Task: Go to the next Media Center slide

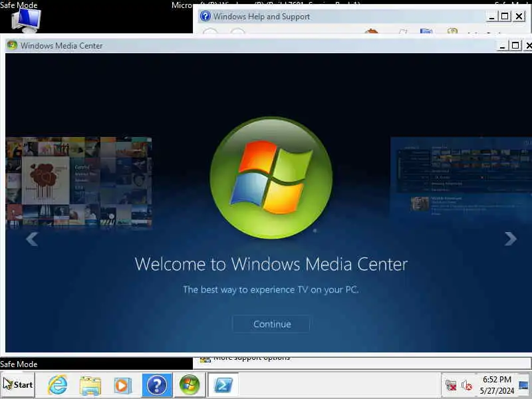Action: click(x=510, y=239)
